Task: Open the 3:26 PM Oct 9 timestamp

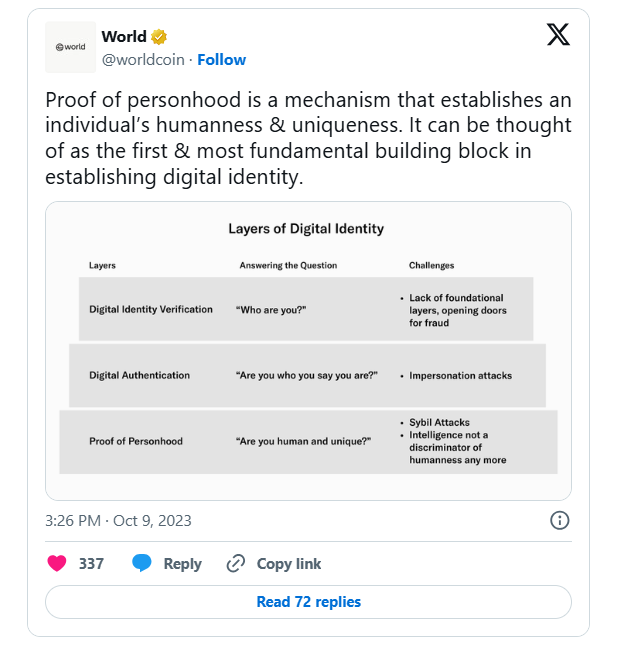Action: click(x=118, y=520)
